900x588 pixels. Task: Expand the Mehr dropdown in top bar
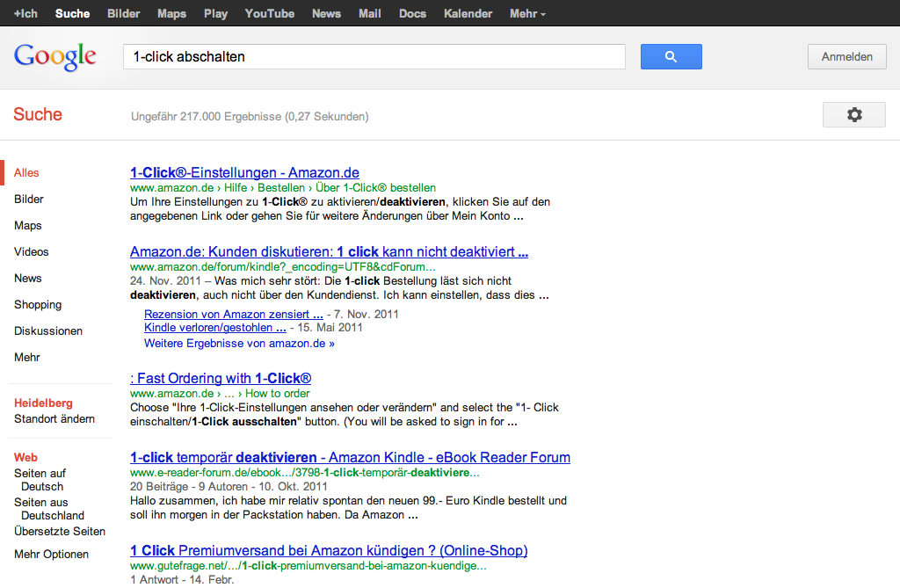click(527, 13)
